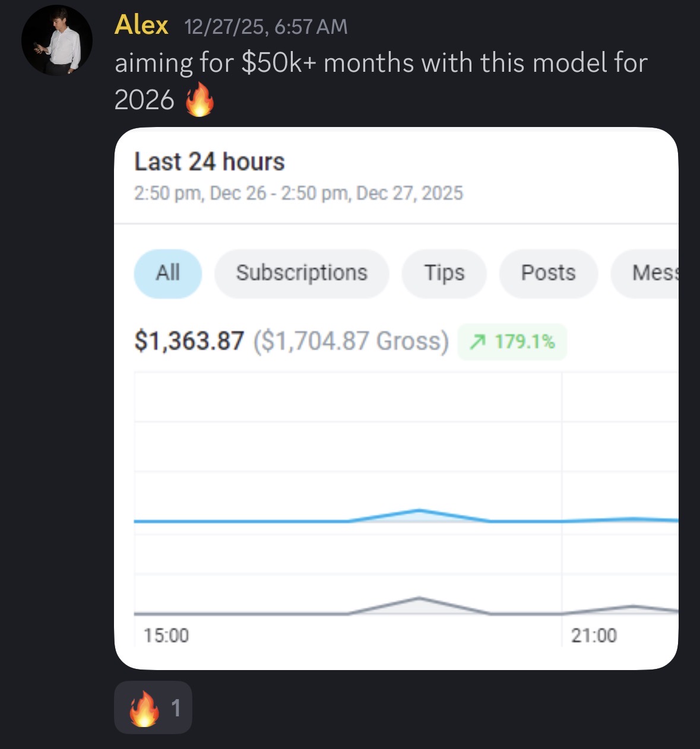The width and height of the screenshot is (700, 749).
Task: Click the $1,704.87 Gross amount
Action: coord(351,341)
